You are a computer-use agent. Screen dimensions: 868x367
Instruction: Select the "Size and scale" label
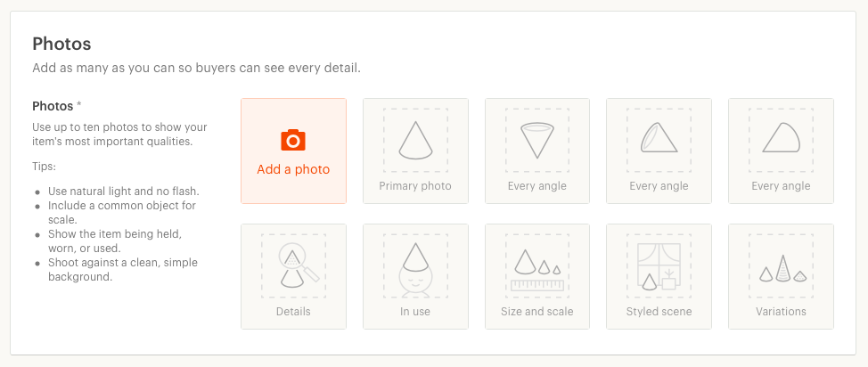point(537,312)
